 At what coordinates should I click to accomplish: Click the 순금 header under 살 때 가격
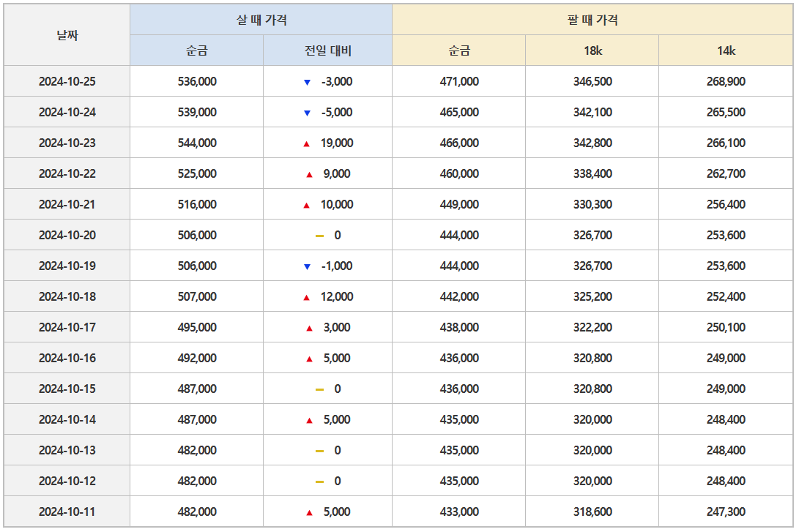coord(197,50)
